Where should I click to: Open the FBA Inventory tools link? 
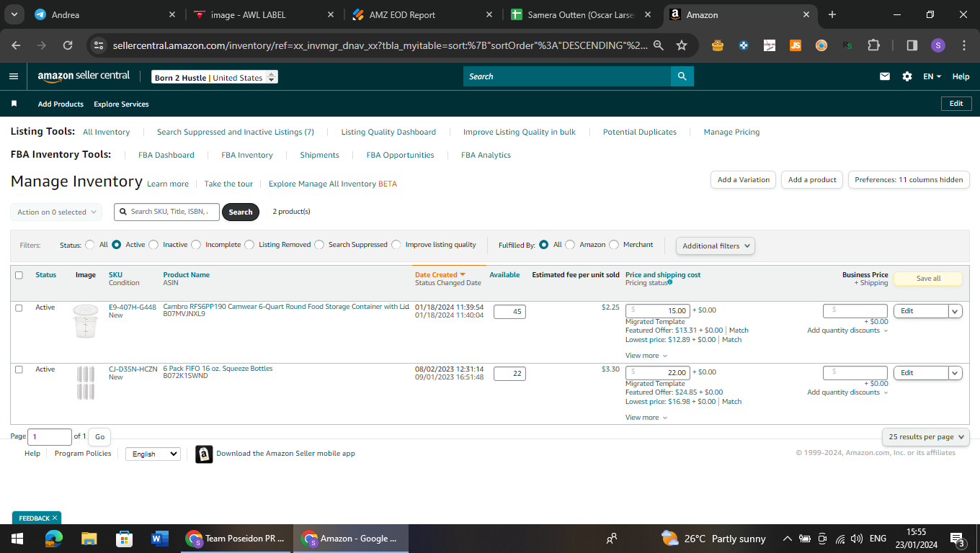click(247, 155)
